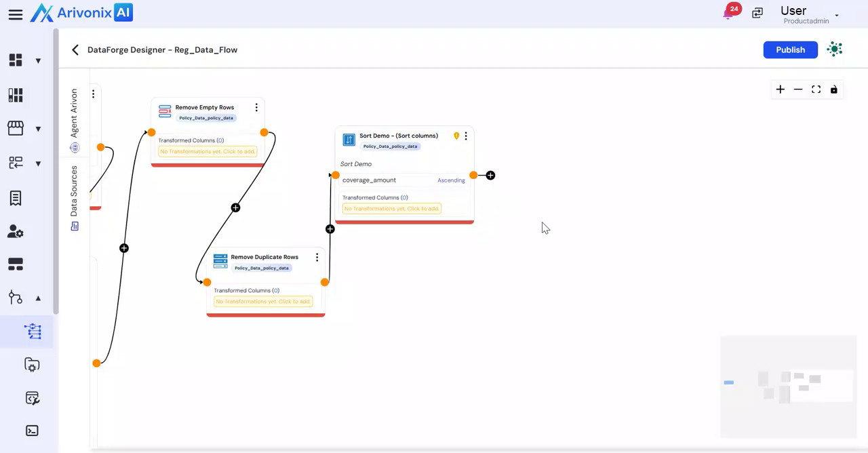
Task: Toggle the canvas lock
Action: point(834,90)
